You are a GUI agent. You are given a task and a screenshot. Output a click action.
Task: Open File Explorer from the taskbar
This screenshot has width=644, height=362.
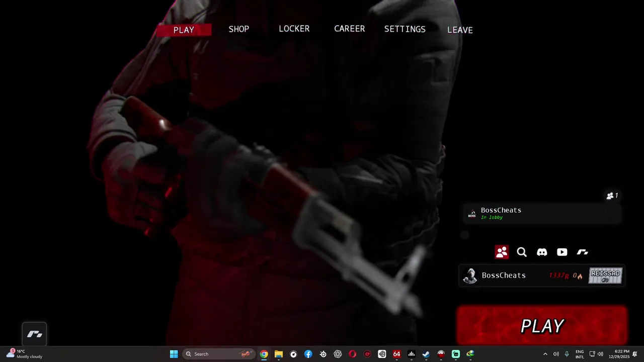(x=278, y=354)
